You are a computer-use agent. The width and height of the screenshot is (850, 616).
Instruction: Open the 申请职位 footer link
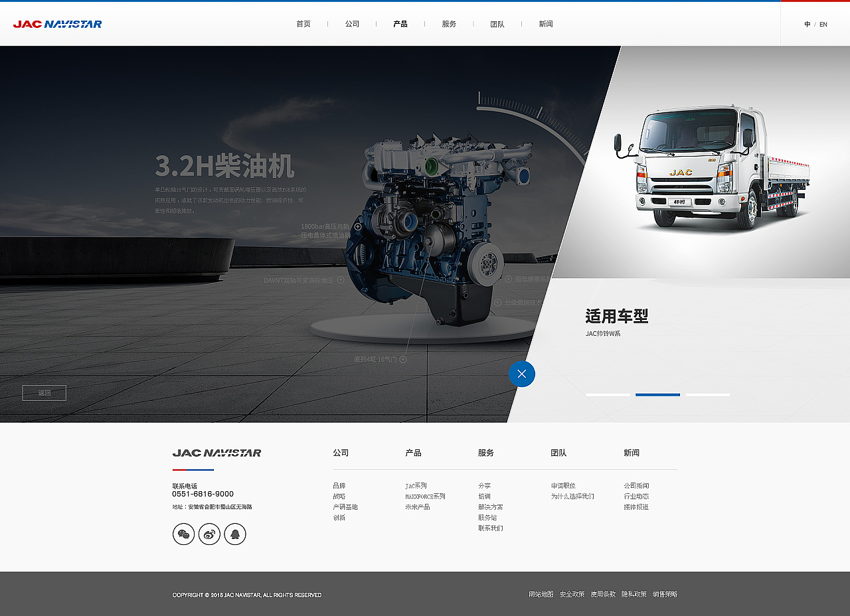coord(563,486)
